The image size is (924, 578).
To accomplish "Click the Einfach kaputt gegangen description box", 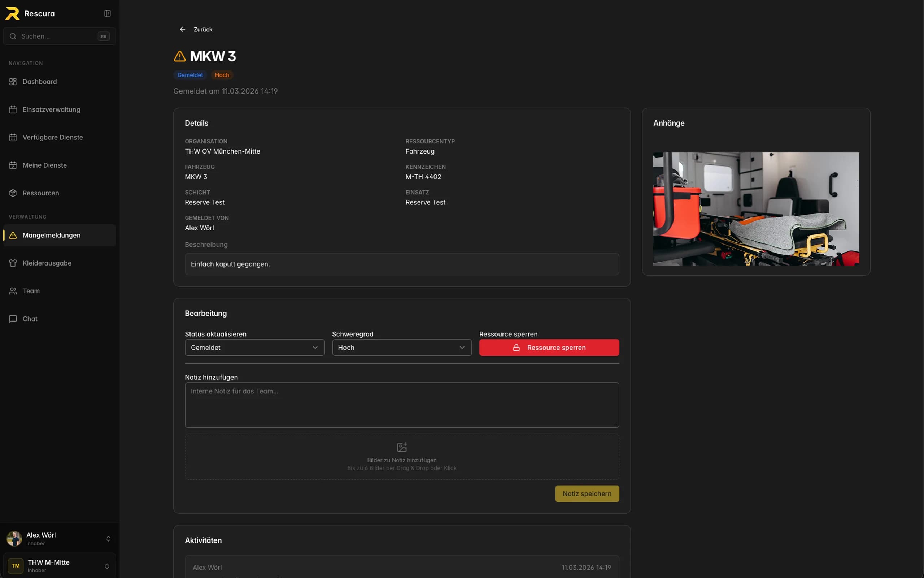I will (x=402, y=264).
